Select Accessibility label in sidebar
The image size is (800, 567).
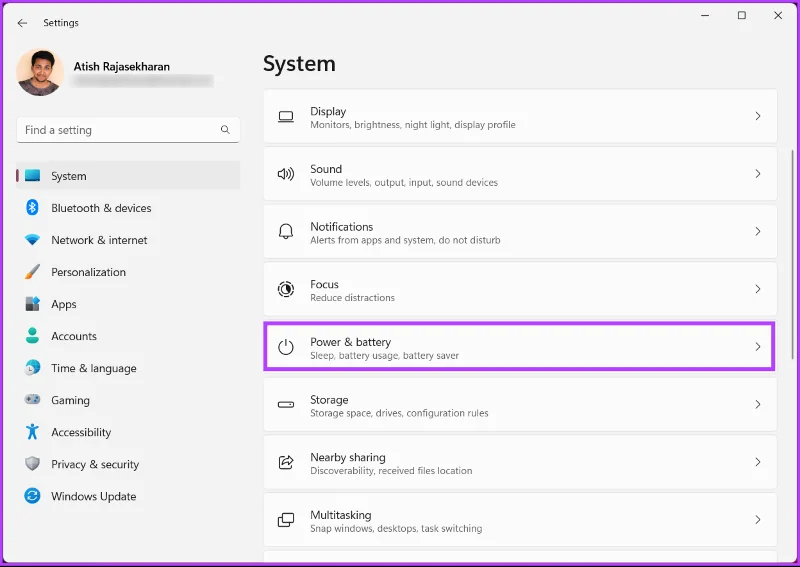(x=81, y=433)
